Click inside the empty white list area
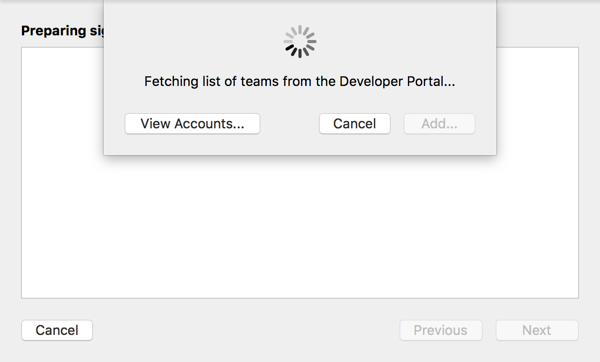The width and height of the screenshot is (600, 362). (x=300, y=226)
